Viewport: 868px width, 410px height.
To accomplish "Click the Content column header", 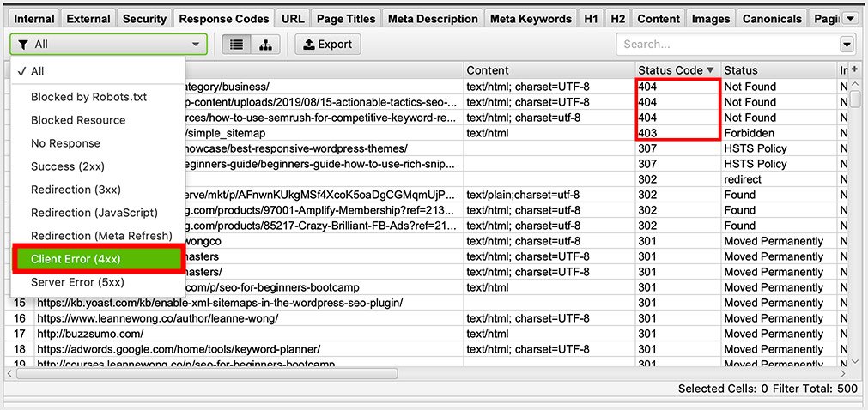I will pos(549,70).
